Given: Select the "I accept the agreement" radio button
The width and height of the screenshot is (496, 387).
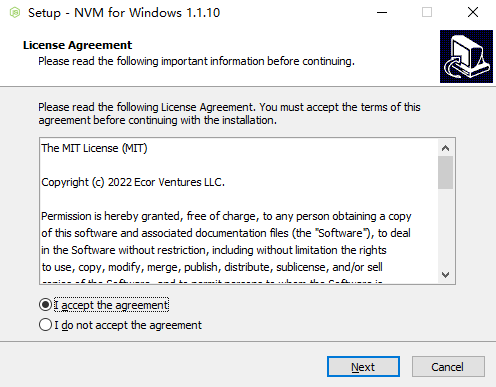Looking at the screenshot, I should point(45,305).
